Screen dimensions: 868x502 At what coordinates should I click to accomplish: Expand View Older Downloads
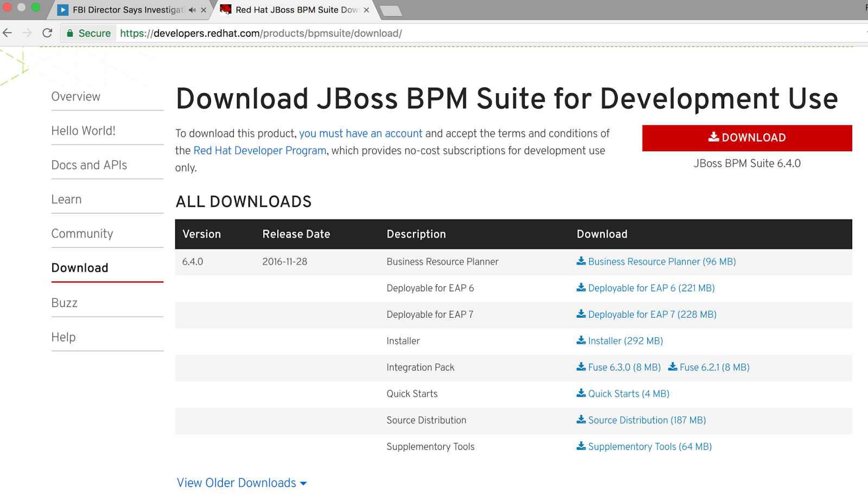[242, 483]
